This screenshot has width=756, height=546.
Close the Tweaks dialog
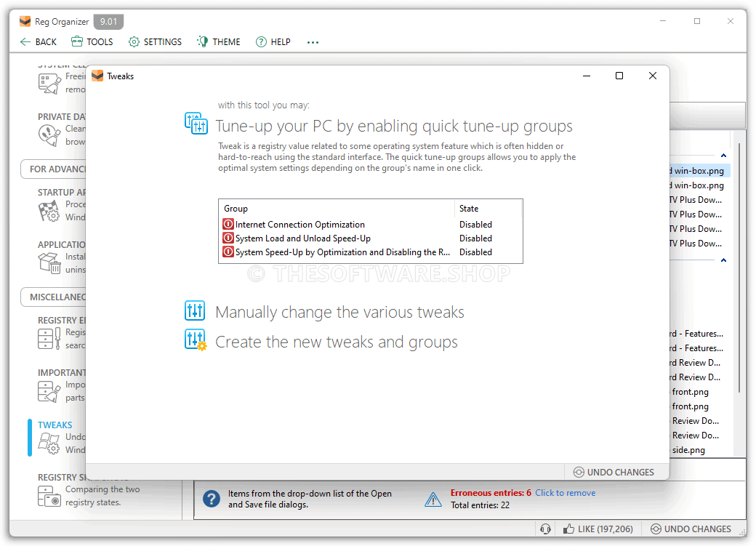[x=652, y=76]
